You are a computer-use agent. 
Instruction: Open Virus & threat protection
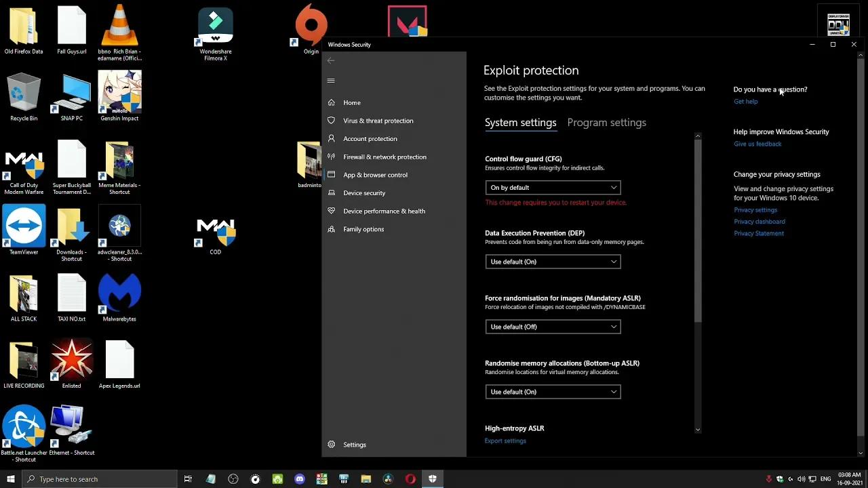[378, 121]
